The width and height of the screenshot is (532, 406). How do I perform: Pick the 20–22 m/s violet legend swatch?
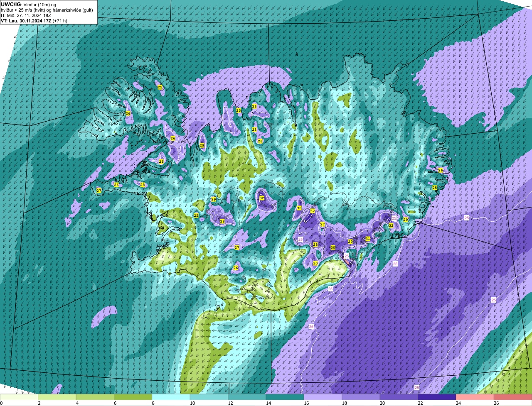coord(399,397)
